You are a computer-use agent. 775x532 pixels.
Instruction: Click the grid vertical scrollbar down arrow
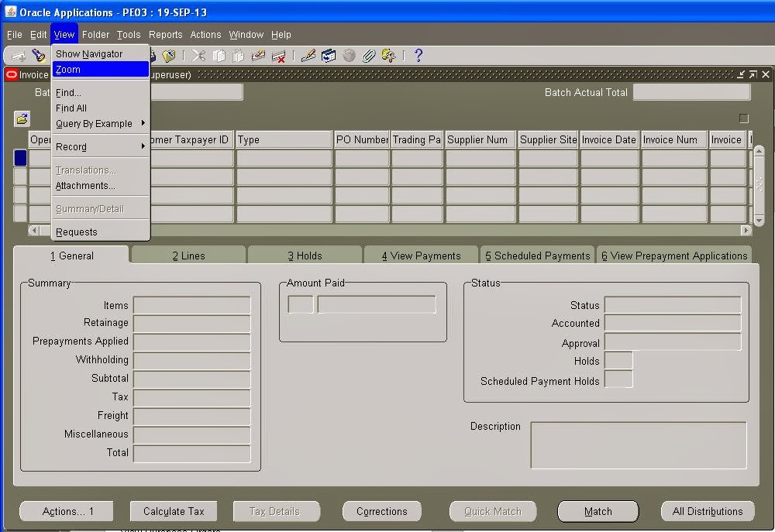[759, 220]
